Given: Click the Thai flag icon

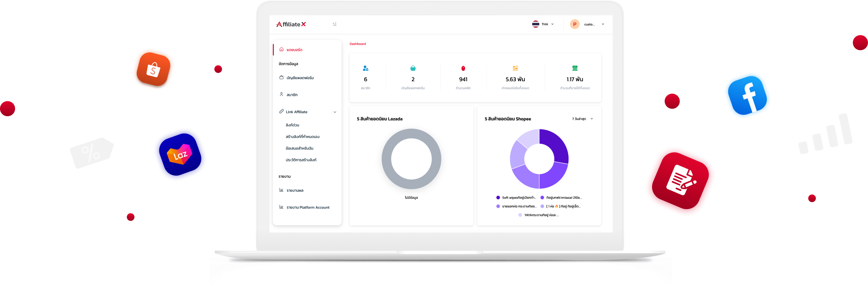Looking at the screenshot, I should click(x=536, y=24).
